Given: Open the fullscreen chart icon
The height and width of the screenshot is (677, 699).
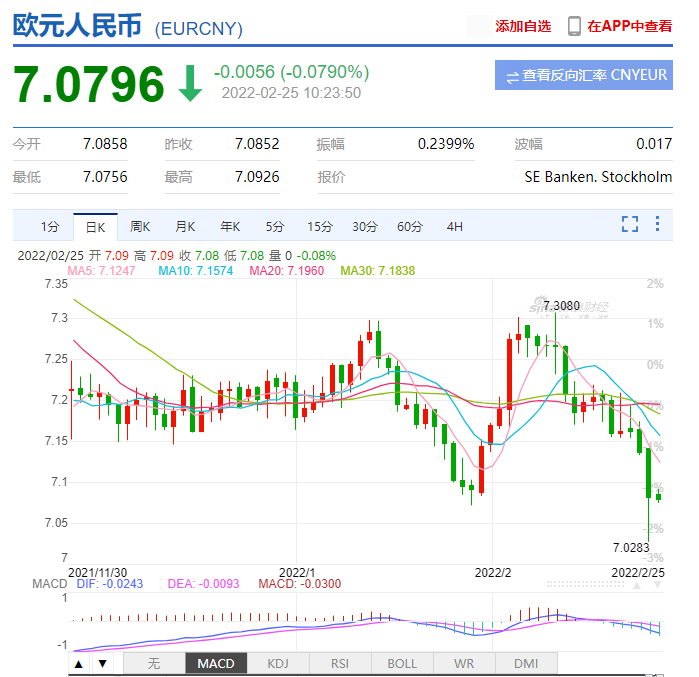Looking at the screenshot, I should 629,224.
